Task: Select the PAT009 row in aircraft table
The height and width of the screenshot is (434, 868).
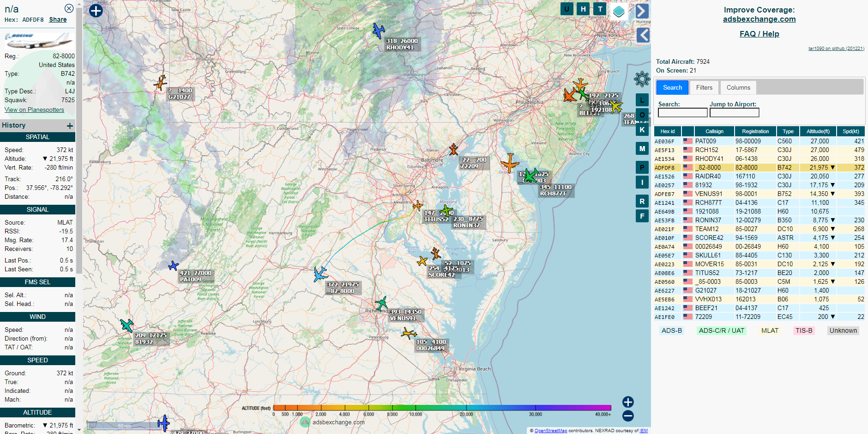Action: click(x=759, y=141)
